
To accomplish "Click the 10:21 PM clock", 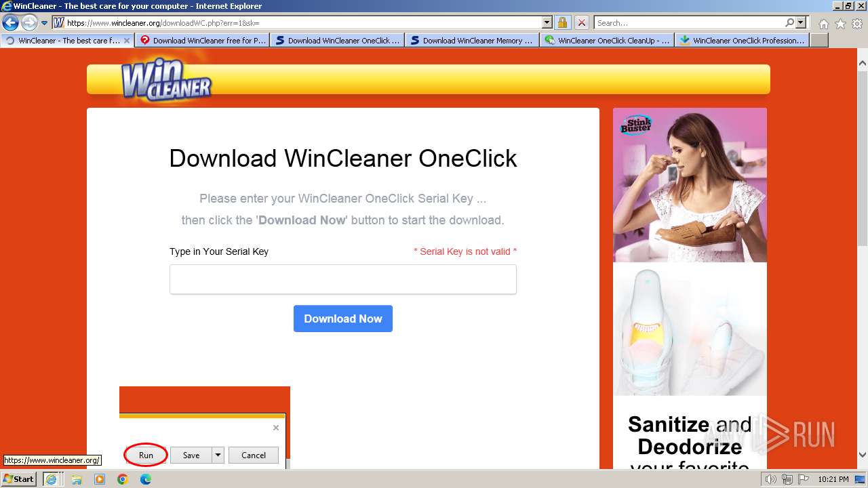I will click(833, 479).
